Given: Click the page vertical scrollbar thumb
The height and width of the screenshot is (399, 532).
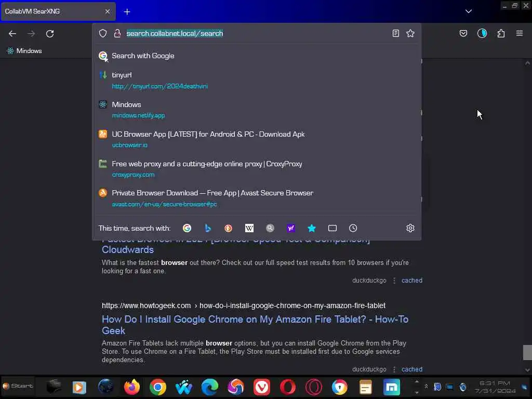Looking at the screenshot, I should (x=527, y=352).
